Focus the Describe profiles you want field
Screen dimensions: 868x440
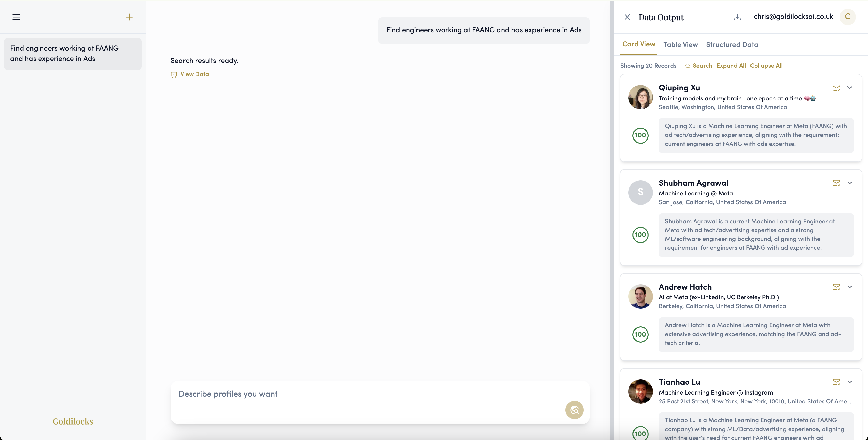tap(380, 402)
